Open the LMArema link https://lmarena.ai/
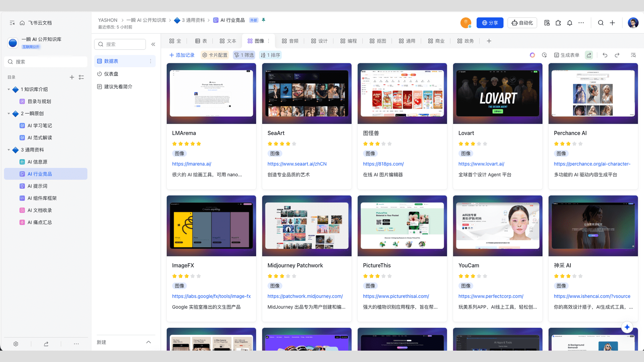Image resolution: width=644 pixels, height=362 pixels. pyautogui.click(x=192, y=164)
